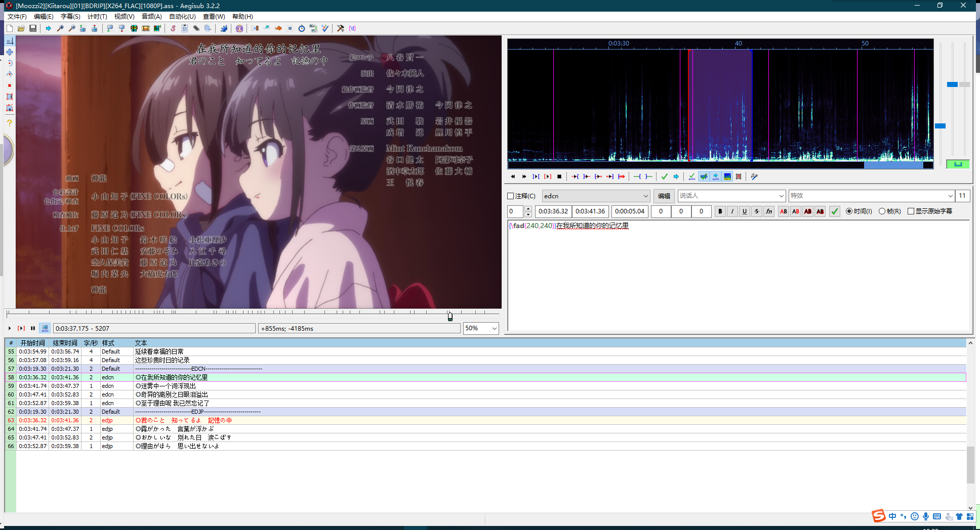Click the 编辑 style edit button
This screenshot has height=530, width=980.
(664, 196)
